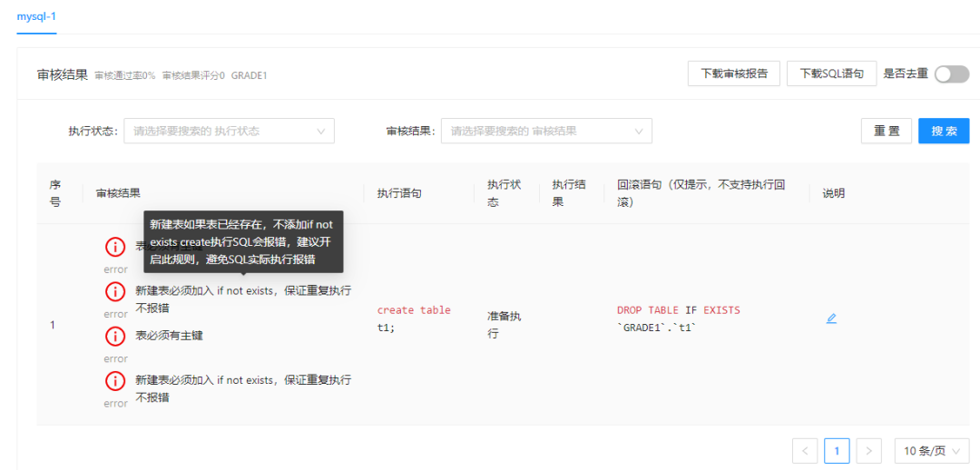Viewport: 980px width, 470px height.
Task: Click the DROP TABLE IF EXISTS rollback statement
Action: pyautogui.click(x=678, y=318)
